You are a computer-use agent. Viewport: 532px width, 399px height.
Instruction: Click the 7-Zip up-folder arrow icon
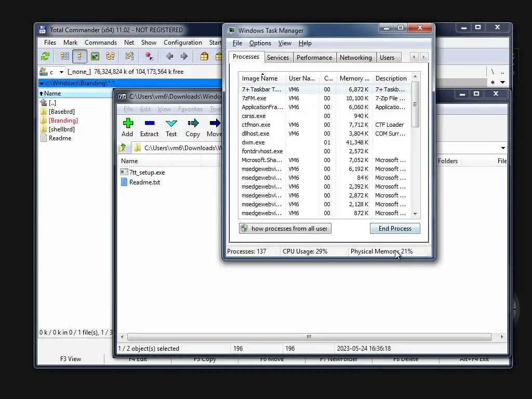(x=123, y=148)
